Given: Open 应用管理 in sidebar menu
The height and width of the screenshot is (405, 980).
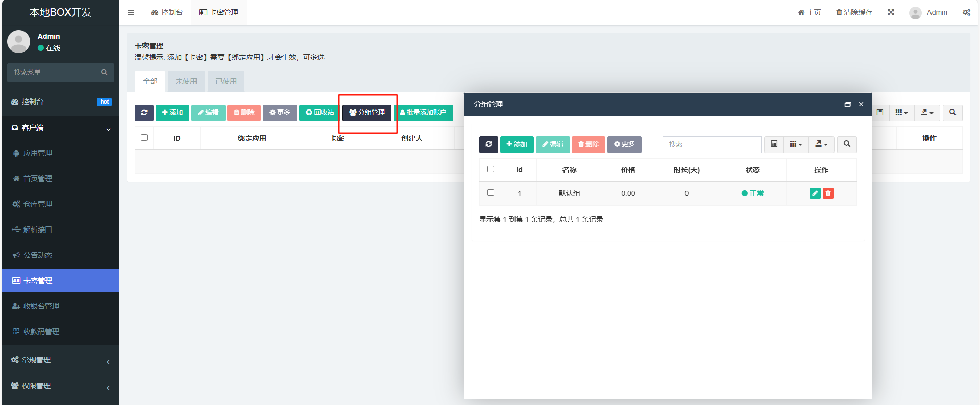Looking at the screenshot, I should (38, 153).
